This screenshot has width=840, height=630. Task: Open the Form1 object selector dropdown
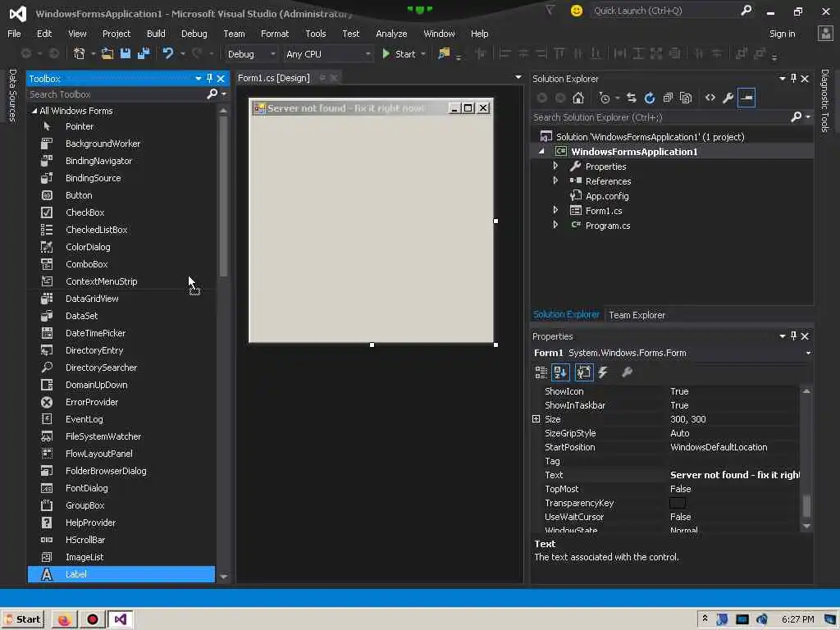(808, 353)
